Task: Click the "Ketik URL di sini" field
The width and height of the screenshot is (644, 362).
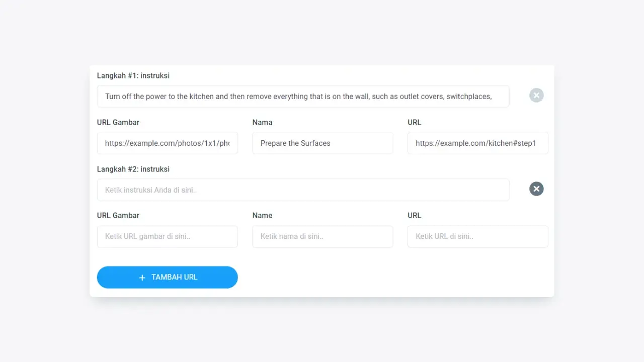Action: 477,237
